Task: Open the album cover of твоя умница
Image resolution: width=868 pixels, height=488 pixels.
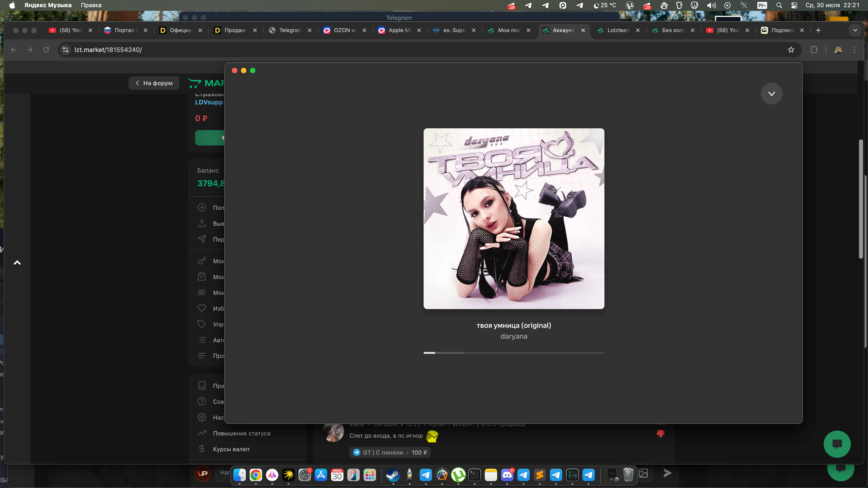Action: pos(514,218)
